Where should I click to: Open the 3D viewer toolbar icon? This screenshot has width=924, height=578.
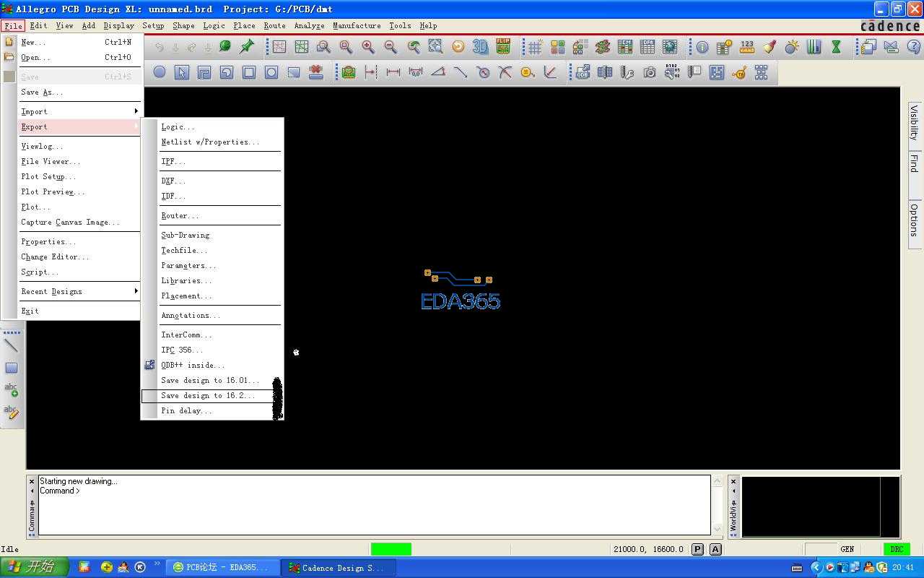point(480,47)
